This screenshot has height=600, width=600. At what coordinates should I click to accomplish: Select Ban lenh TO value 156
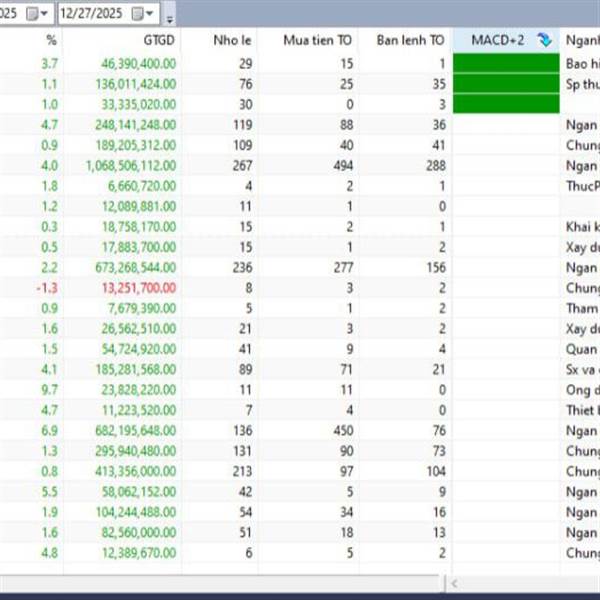pyautogui.click(x=436, y=267)
